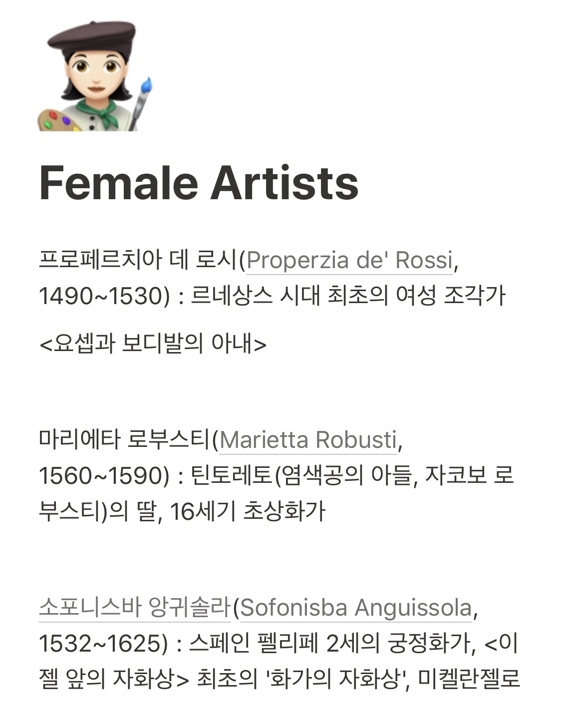This screenshot has height=728, width=561.
Task: Open the Sofonisba Anguissola English link
Action: point(356,608)
